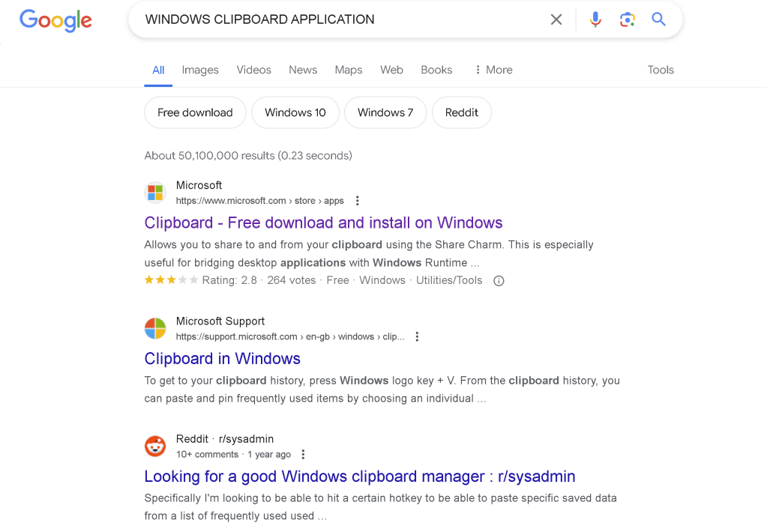Click the Microsoft favicon icon
This screenshot has height=532, width=767.
155,192
